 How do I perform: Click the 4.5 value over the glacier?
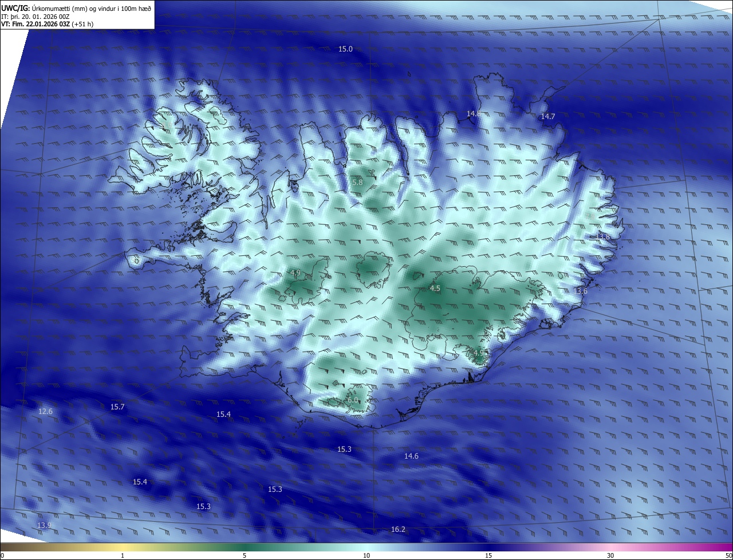coord(435,289)
